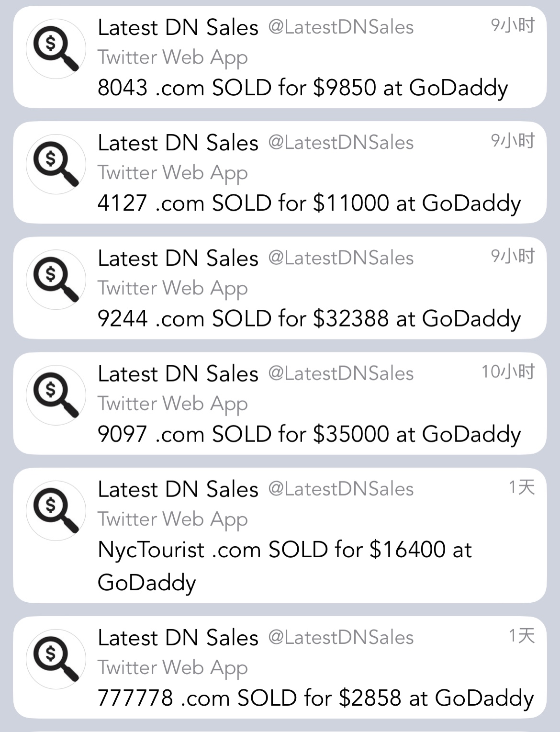Image resolution: width=560 pixels, height=732 pixels.
Task: Click the @LatestDNSales handle on the NycTourist tweet
Action: pos(341,489)
